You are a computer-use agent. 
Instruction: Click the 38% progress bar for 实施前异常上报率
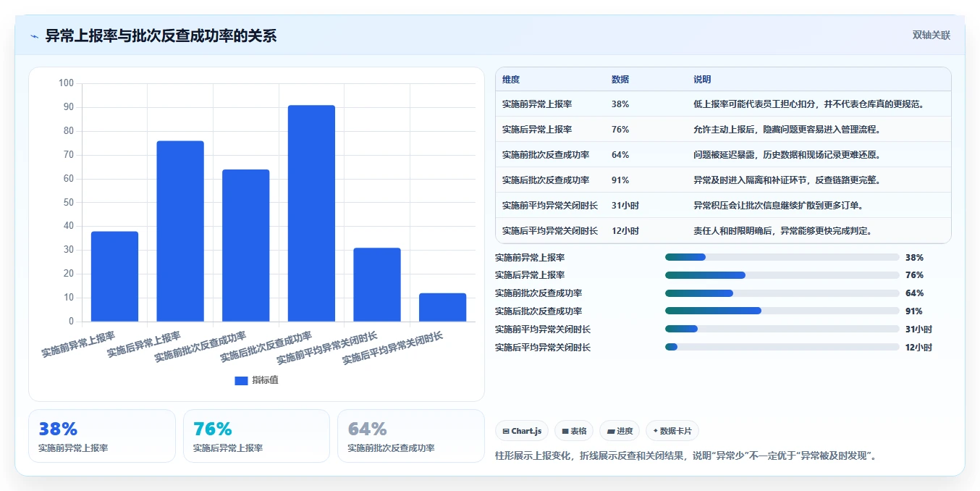point(782,257)
